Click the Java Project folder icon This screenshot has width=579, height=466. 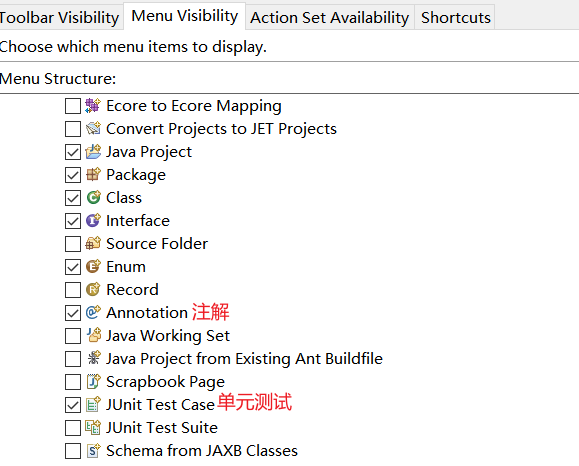point(93,152)
